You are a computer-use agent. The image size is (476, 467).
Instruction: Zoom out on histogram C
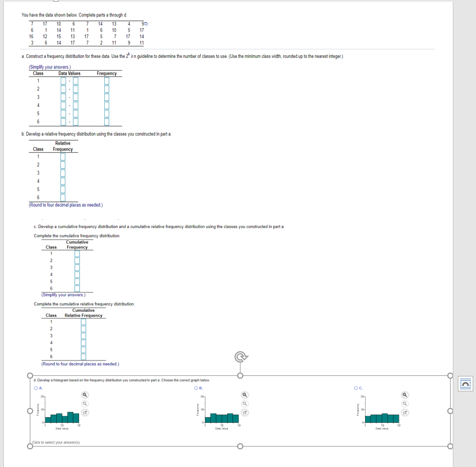point(405,402)
